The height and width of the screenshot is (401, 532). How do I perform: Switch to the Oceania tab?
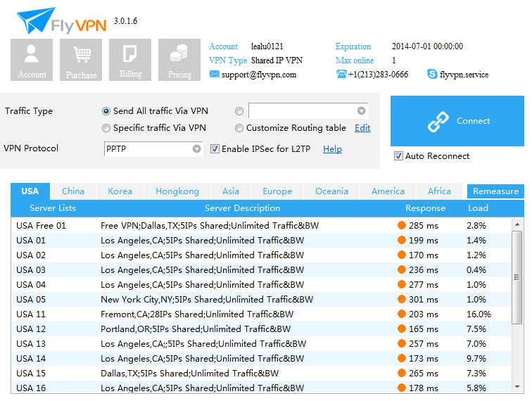click(x=332, y=191)
